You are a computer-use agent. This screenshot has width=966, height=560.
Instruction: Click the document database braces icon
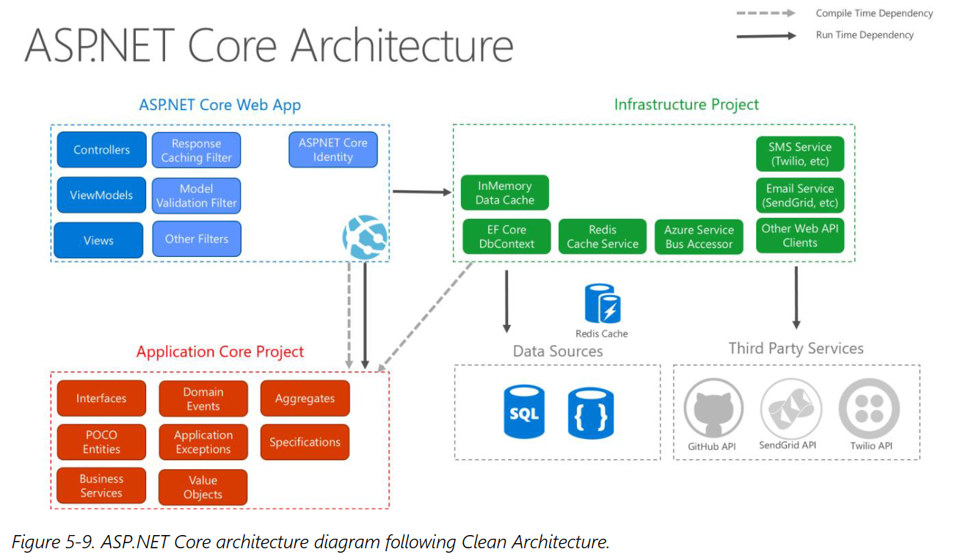click(590, 414)
